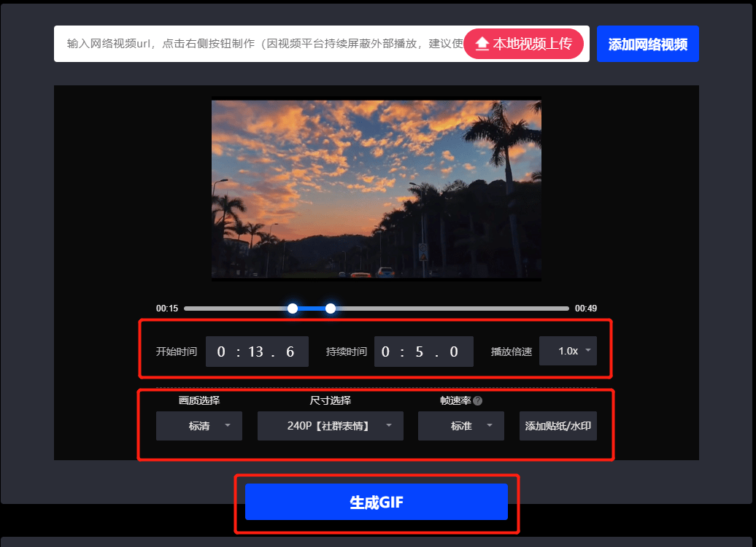Click the left start handle on the timeline slider
Image resolution: width=756 pixels, height=547 pixels.
tap(293, 309)
